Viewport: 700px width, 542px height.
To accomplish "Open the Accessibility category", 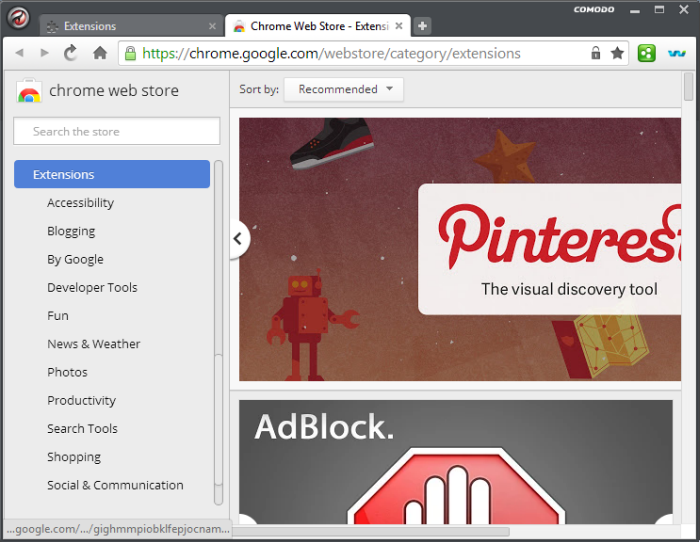I will (80, 203).
